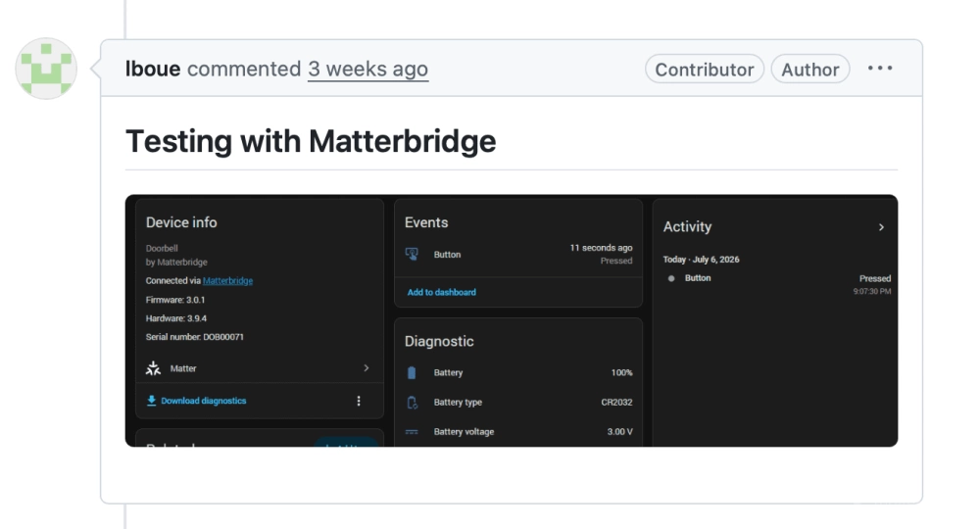Click the lboue username link

[153, 69]
